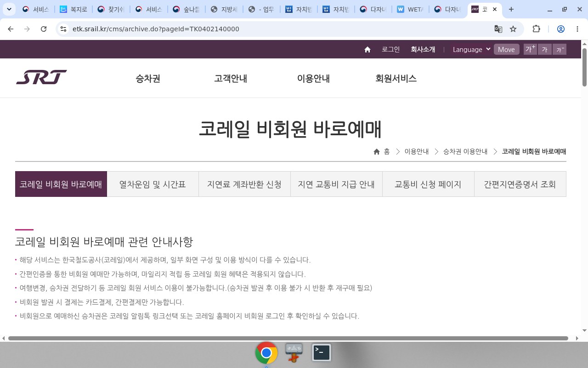Image resolution: width=588 pixels, height=368 pixels.
Task: Switch to the WETA browser tab
Action: point(410,9)
